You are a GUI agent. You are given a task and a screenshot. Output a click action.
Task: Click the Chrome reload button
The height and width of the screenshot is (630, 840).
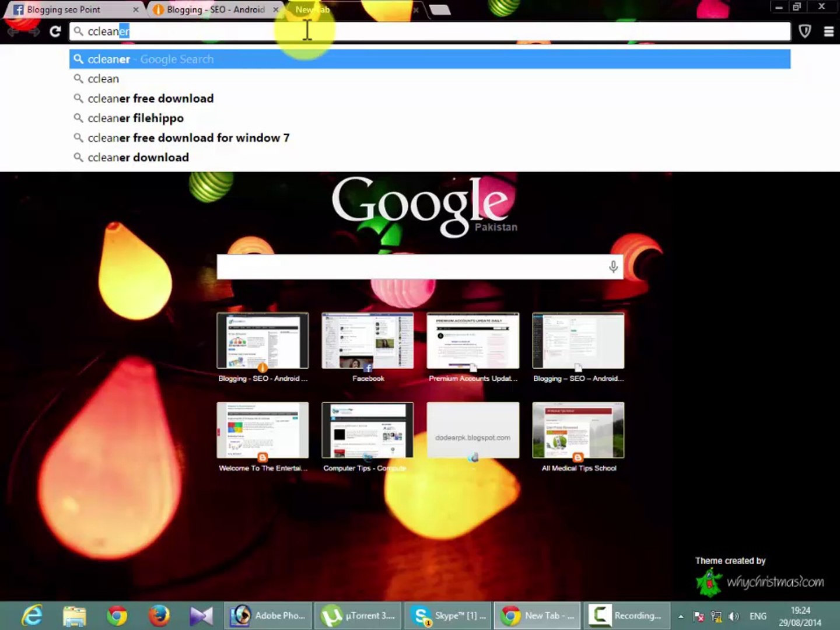click(55, 32)
